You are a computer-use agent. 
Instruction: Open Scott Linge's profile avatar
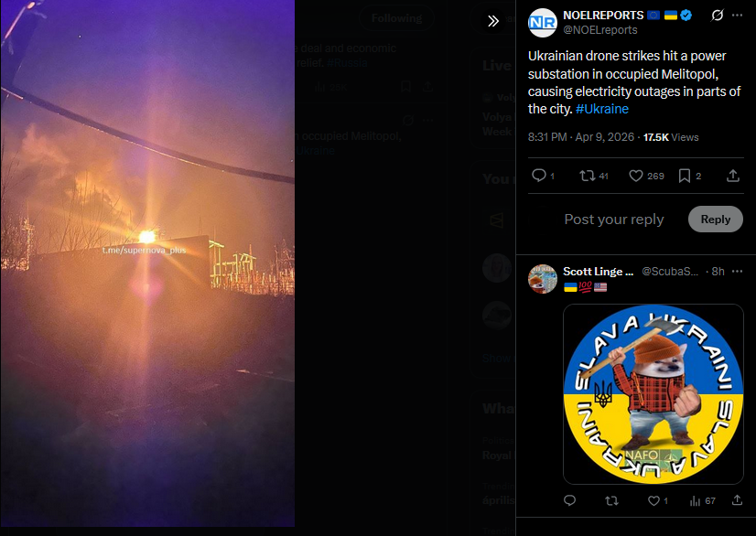pyautogui.click(x=543, y=279)
